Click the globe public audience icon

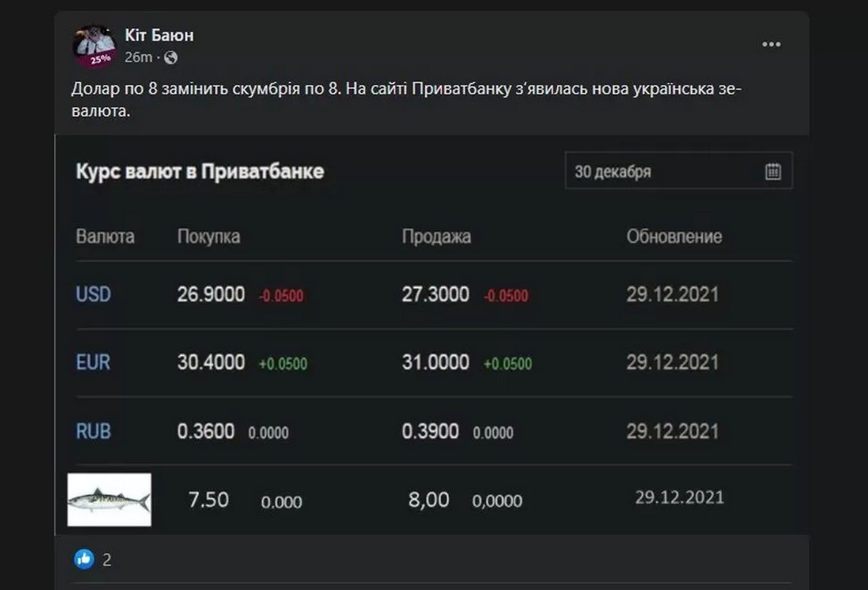(171, 58)
